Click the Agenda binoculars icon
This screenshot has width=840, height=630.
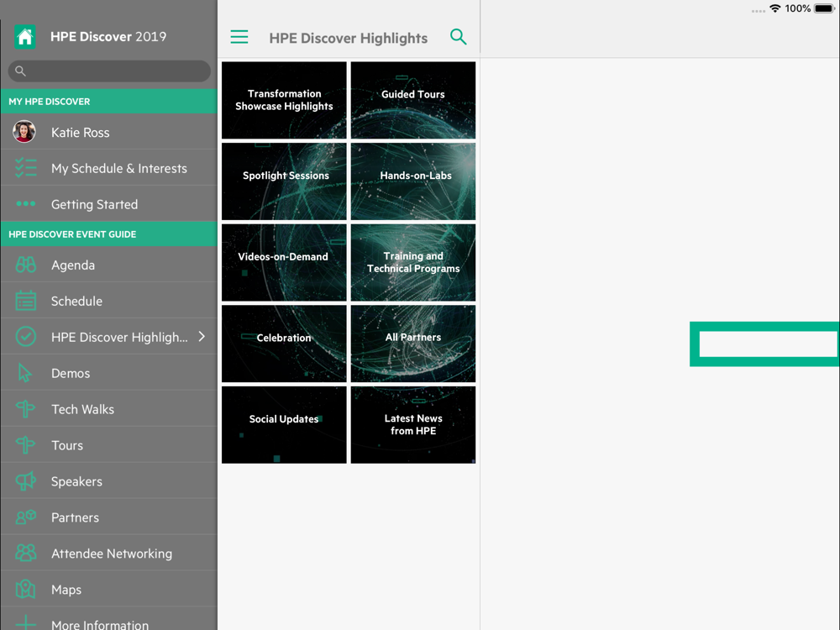tap(26, 265)
